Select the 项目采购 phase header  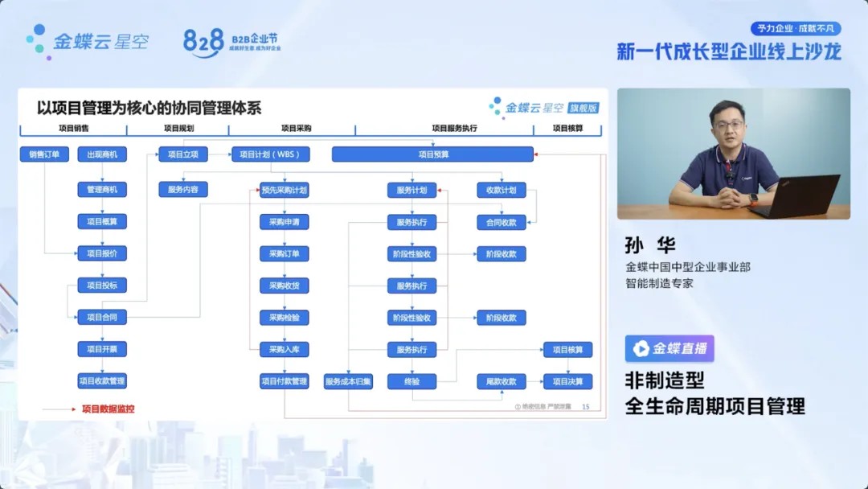click(x=296, y=128)
